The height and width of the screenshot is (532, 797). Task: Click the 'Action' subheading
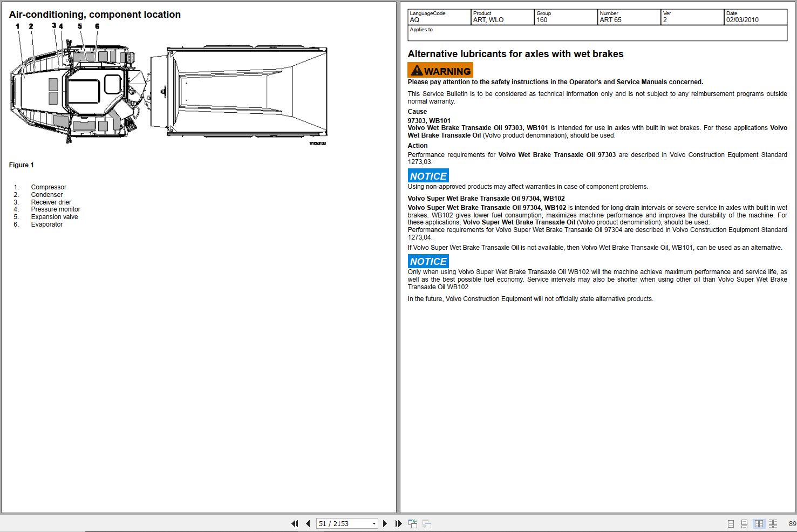(418, 146)
